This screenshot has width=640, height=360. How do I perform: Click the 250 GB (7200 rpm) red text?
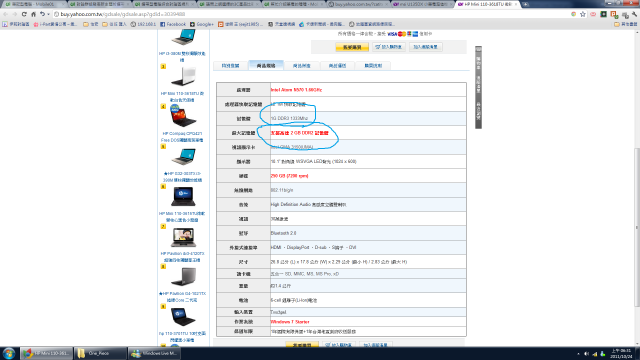pos(289,176)
